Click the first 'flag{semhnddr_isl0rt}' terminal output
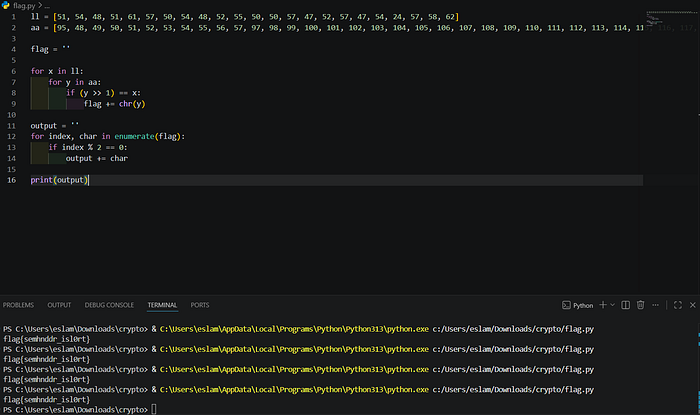 click(46, 339)
